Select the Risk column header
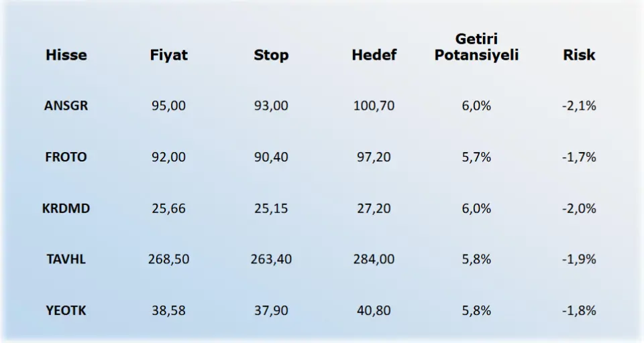Viewport: 644px width, 343px height. (x=579, y=55)
